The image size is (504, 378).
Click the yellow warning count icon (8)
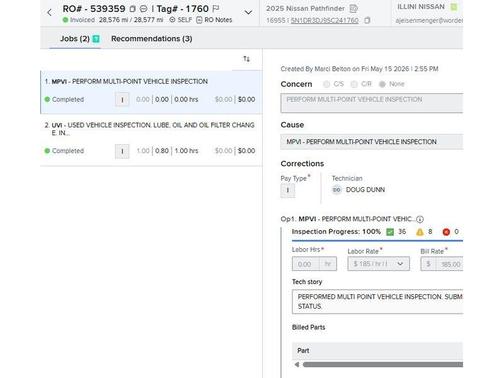pos(420,232)
